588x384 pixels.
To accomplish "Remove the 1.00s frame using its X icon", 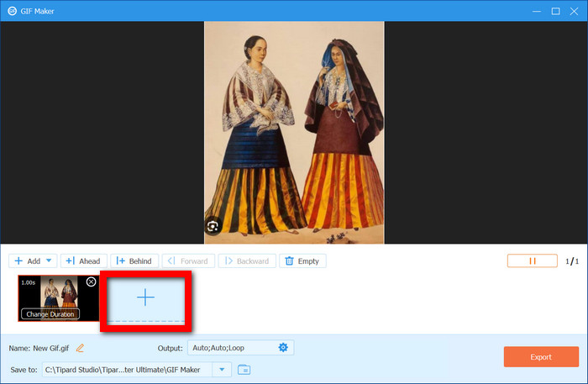I will 91,282.
